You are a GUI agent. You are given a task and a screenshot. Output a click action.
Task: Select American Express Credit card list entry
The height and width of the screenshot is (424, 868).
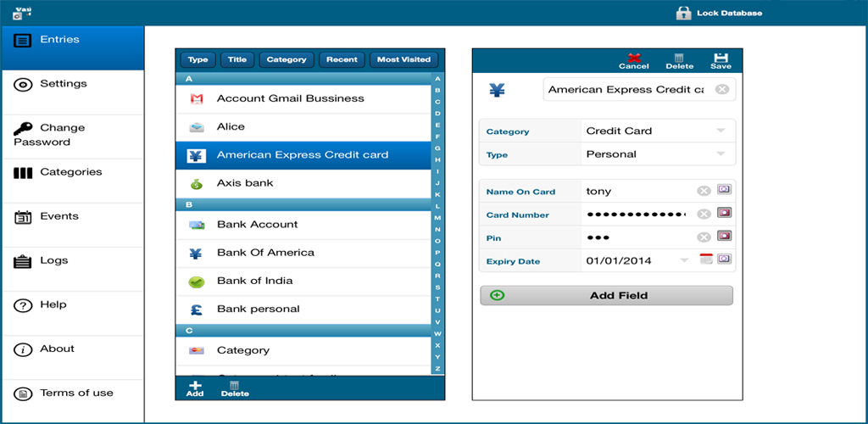[x=303, y=155]
